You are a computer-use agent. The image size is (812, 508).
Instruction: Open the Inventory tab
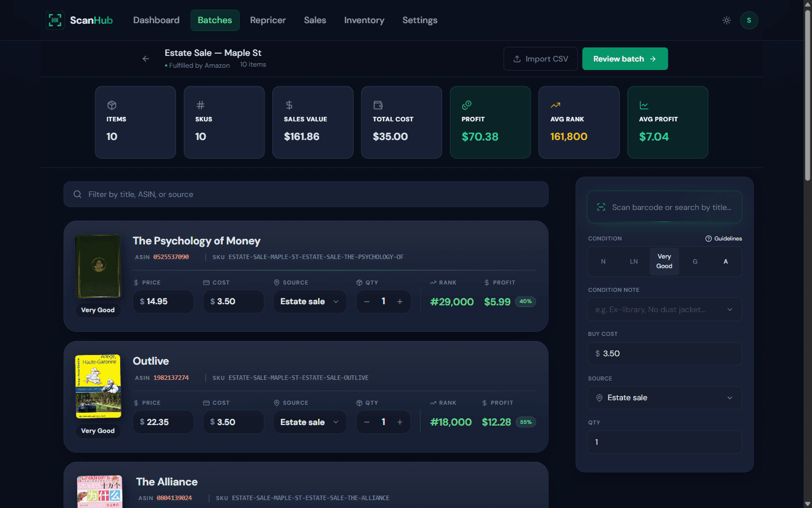364,20
